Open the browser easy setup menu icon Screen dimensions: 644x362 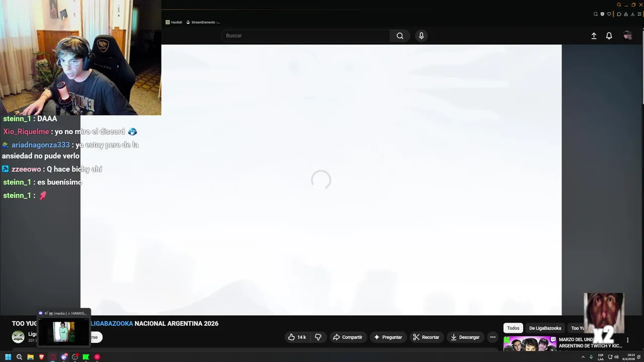[x=639, y=14]
